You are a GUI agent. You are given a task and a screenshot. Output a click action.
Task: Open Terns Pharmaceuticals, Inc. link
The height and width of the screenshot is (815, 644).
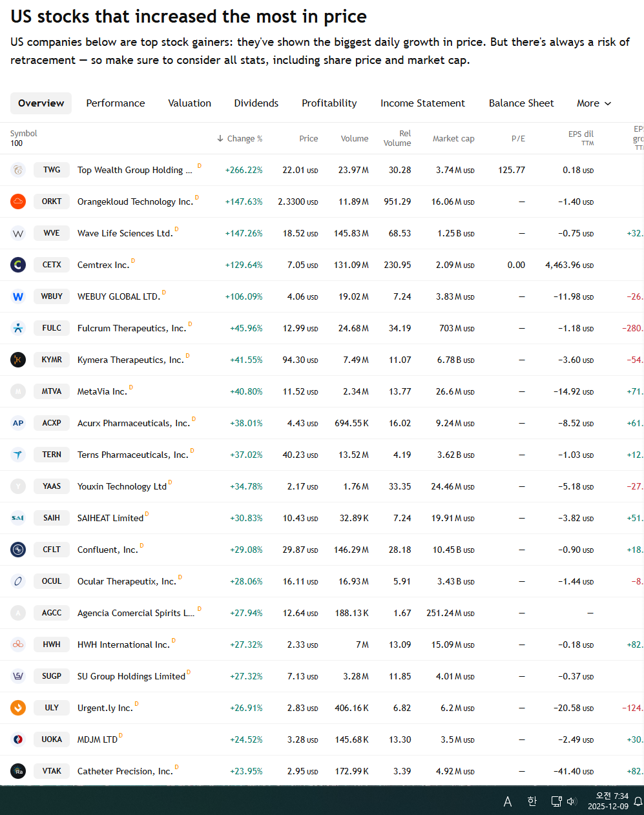pos(133,455)
